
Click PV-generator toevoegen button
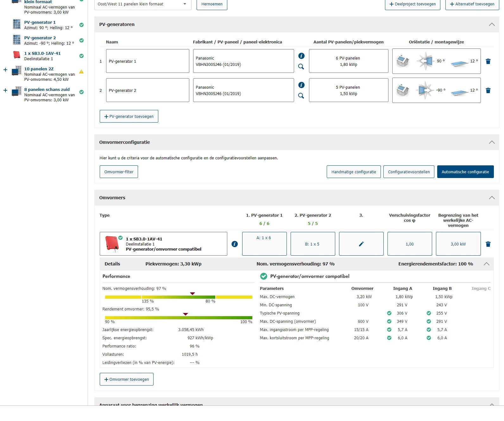point(129,116)
